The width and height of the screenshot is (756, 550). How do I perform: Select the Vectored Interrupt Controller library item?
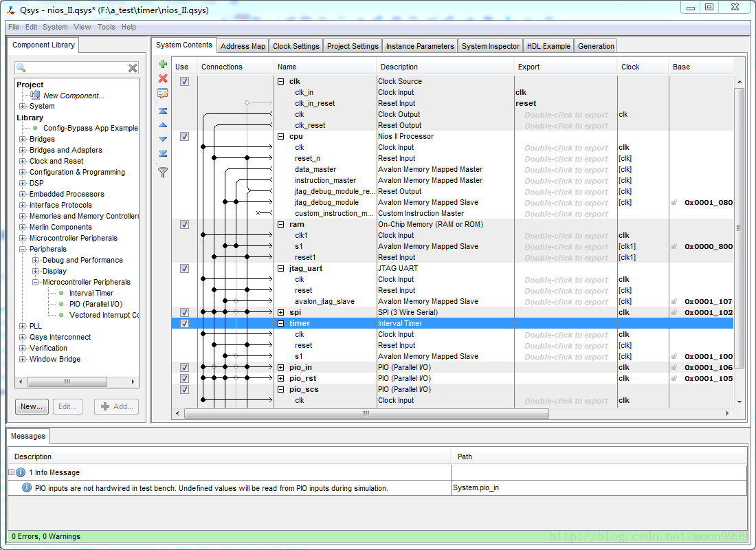tap(104, 315)
